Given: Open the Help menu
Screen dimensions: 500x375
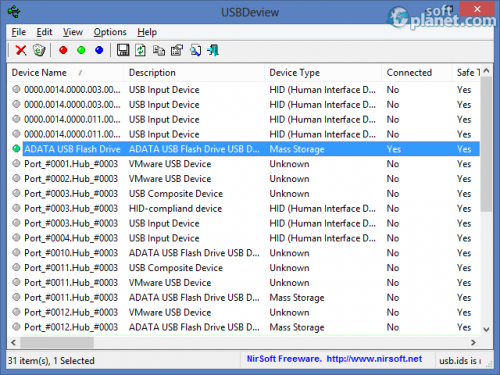Looking at the screenshot, I should (x=147, y=32).
